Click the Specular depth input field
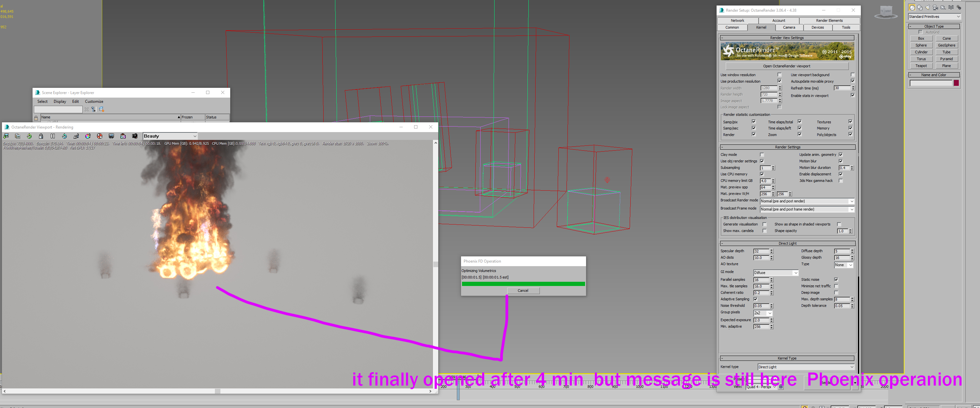The image size is (980, 408). point(761,251)
